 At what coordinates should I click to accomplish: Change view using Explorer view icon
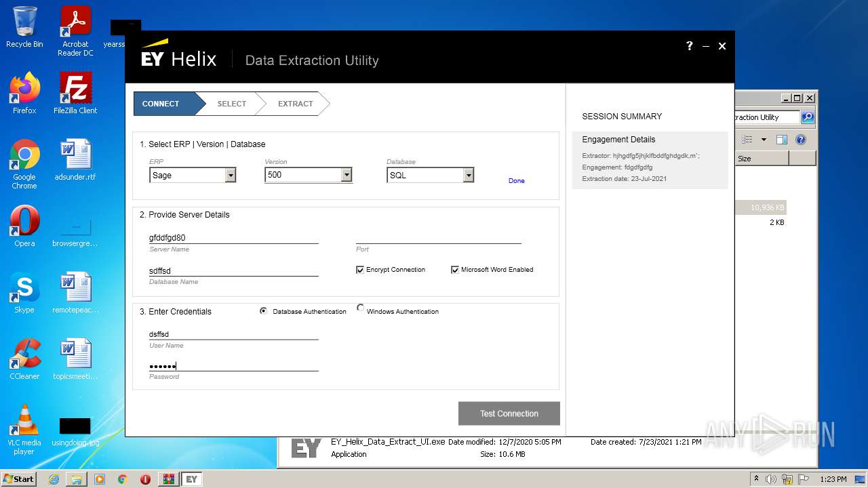(747, 140)
